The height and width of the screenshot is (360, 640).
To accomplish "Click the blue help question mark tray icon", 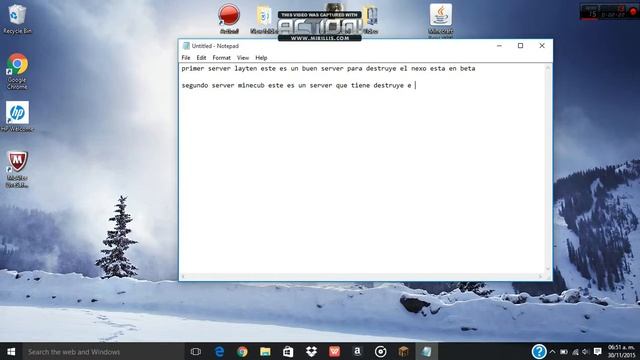I will [x=539, y=351].
